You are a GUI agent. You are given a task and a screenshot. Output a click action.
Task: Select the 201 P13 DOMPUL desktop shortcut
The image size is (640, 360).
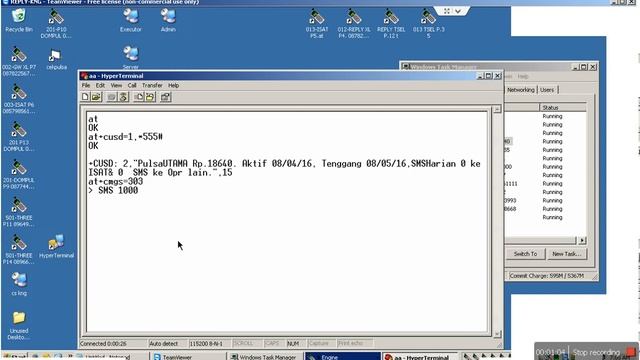(x=19, y=137)
